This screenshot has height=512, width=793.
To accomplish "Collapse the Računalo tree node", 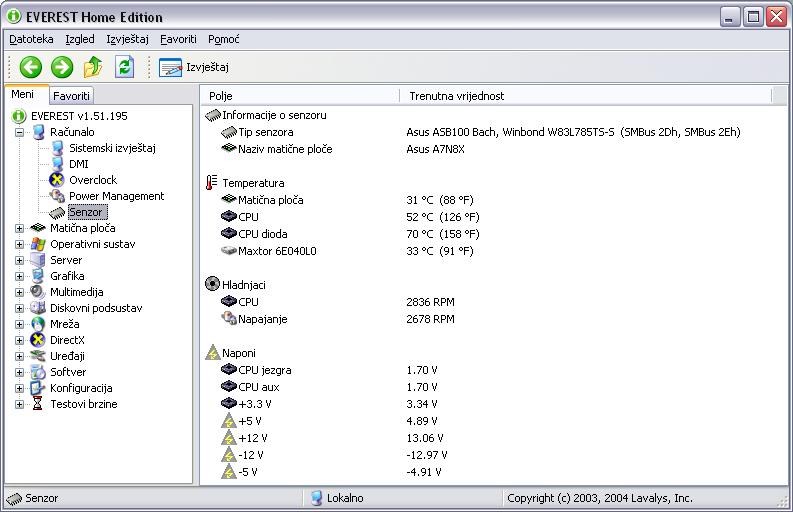I will (20, 132).
